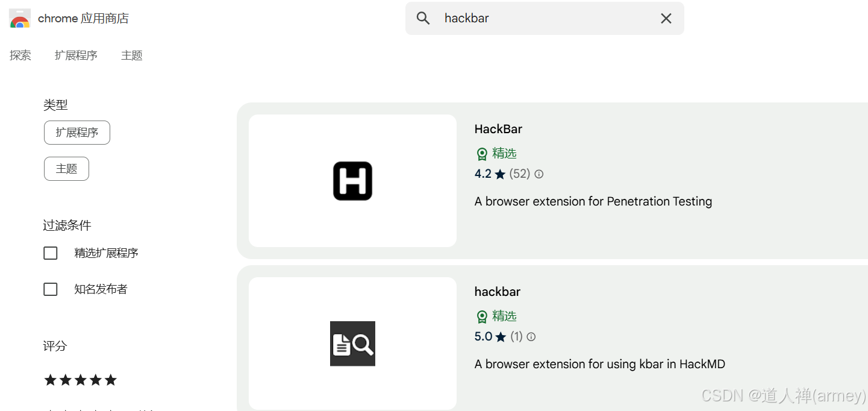This screenshot has height=411, width=868.
Task: Enable the 精选扩展程序 checkbox
Action: tap(51, 253)
